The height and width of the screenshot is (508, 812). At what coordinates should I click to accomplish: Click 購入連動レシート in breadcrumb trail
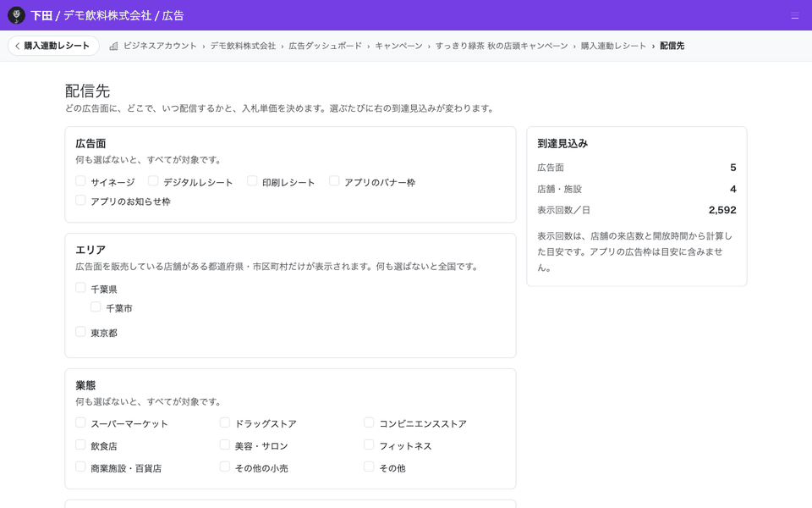tap(614, 46)
